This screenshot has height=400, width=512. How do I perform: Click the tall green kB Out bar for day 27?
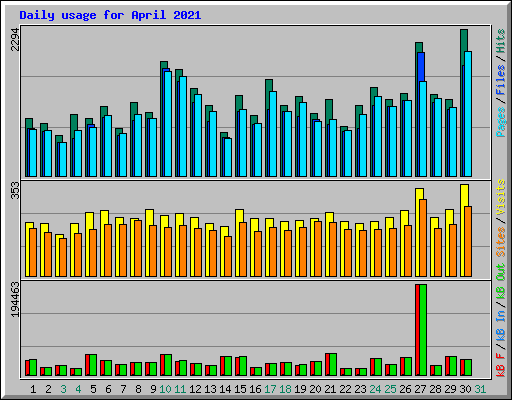click(423, 330)
